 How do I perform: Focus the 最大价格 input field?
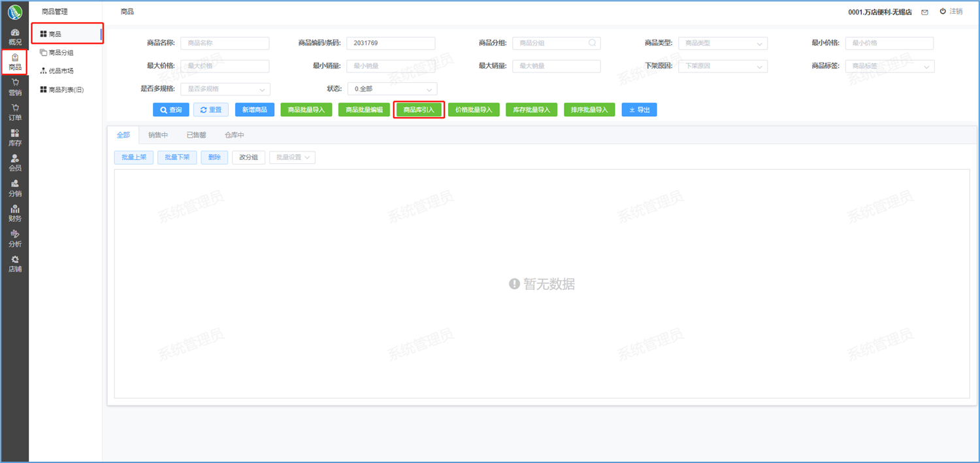(225, 66)
